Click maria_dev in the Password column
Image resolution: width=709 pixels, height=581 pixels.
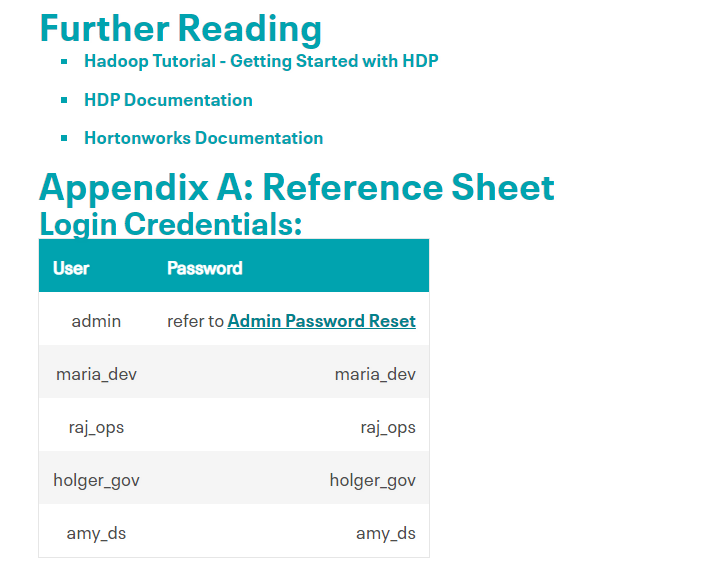point(375,374)
